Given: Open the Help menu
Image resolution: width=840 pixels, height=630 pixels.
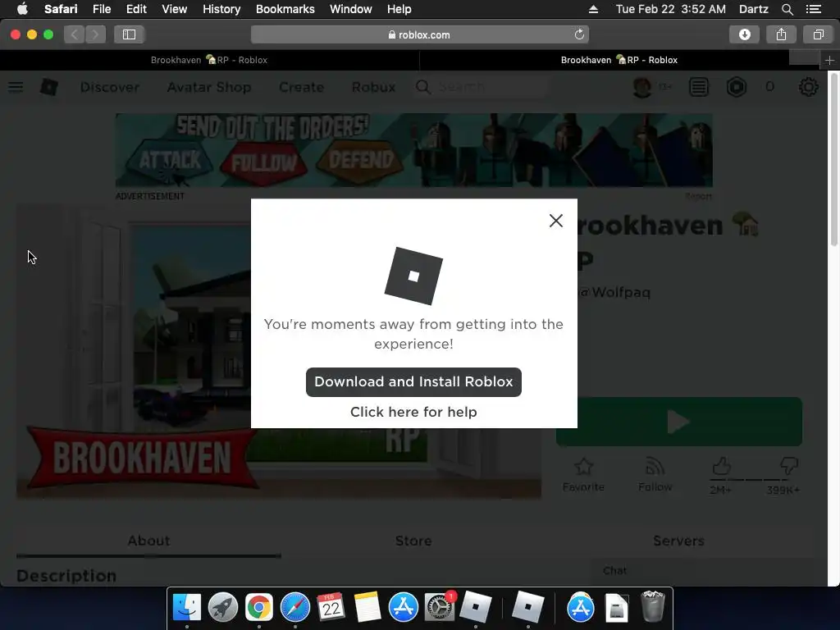Looking at the screenshot, I should pos(399,9).
